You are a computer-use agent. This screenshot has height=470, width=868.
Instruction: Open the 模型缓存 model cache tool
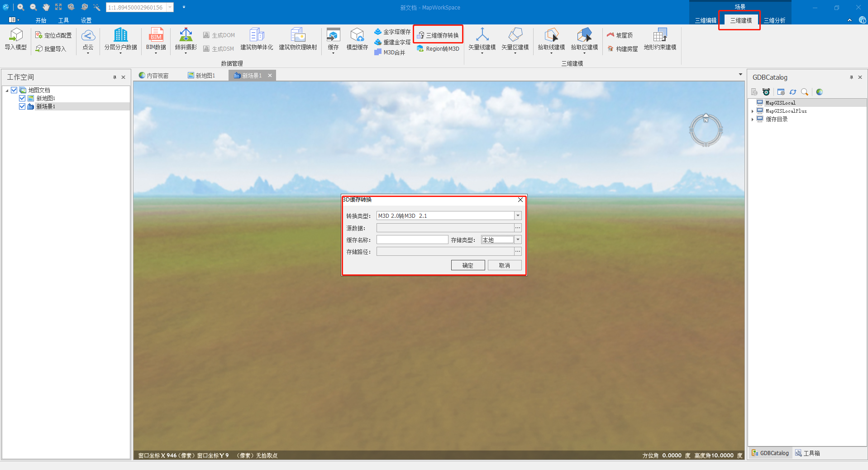(x=357, y=35)
